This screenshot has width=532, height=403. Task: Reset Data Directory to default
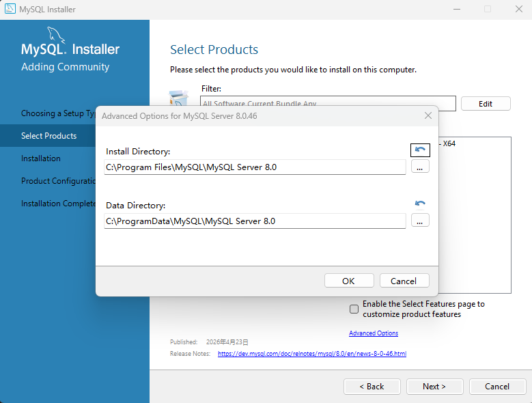(420, 204)
